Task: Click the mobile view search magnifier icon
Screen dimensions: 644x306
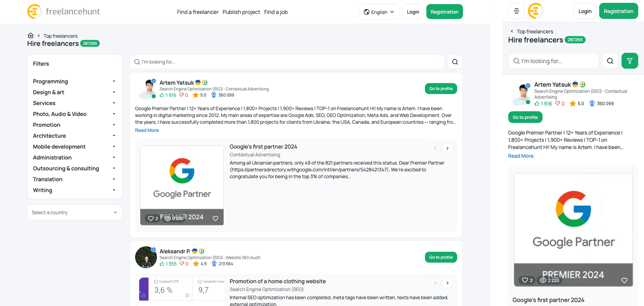Action: click(x=610, y=61)
